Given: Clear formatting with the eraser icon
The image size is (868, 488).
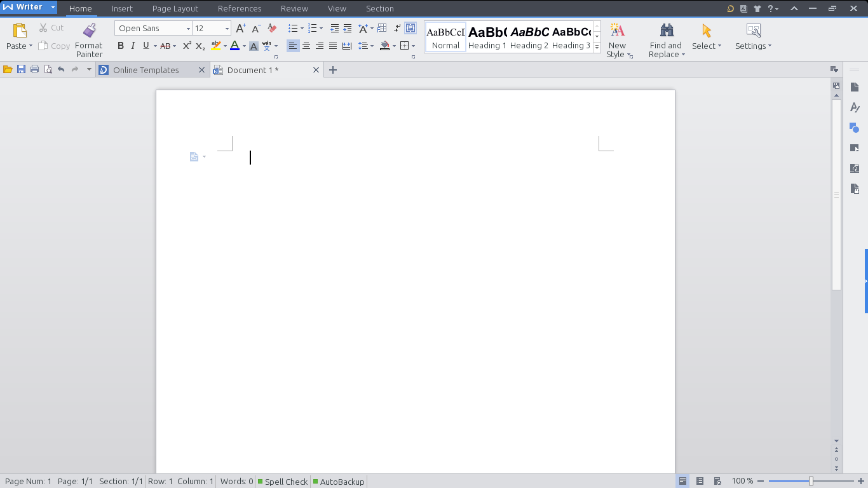Looking at the screenshot, I should (272, 29).
